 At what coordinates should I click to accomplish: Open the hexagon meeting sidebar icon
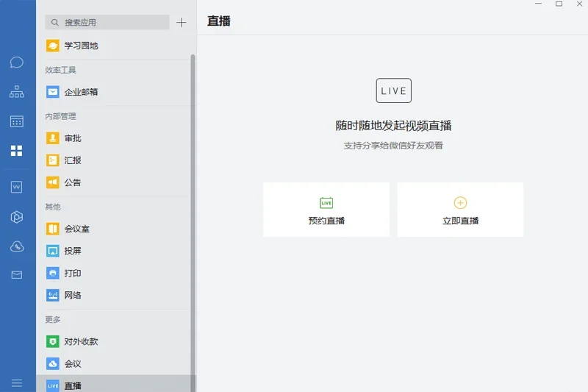16,217
